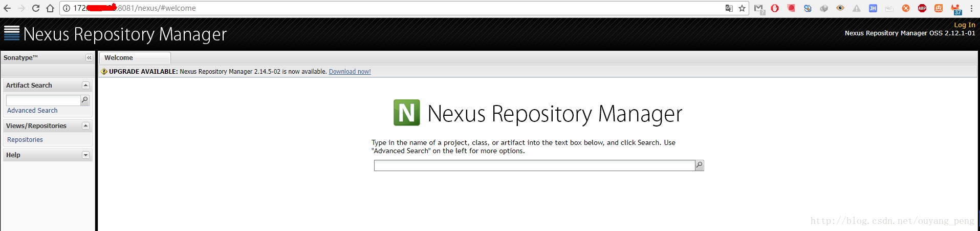Focus the sidebar artifact search box
Screen dimensions: 980x231
[43, 100]
